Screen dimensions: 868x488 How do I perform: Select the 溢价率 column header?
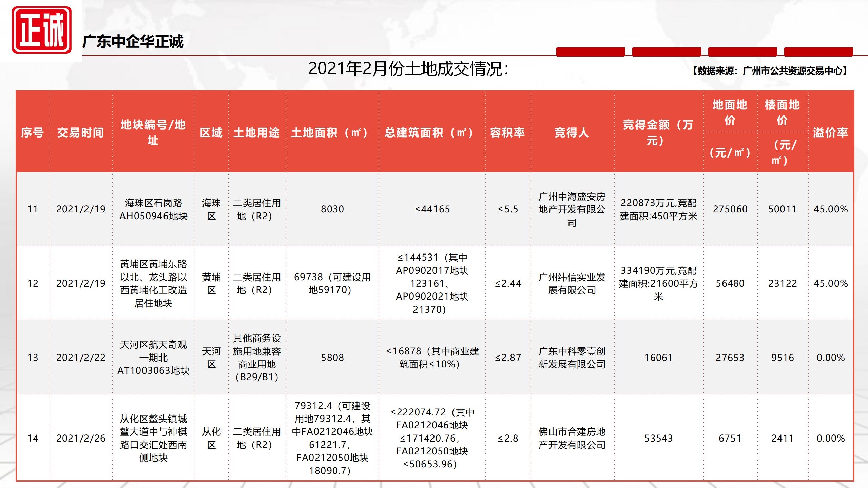(x=831, y=133)
